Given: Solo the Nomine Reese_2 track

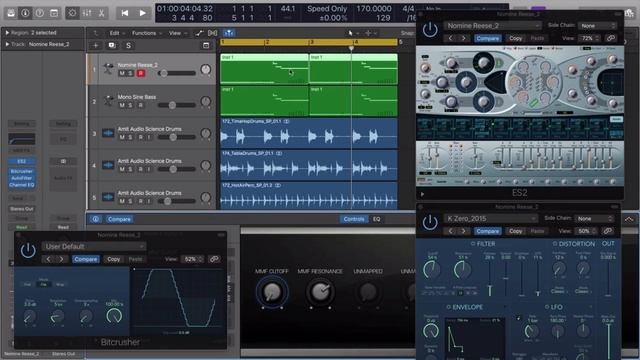Looking at the screenshot, I should pyautogui.click(x=131, y=73).
